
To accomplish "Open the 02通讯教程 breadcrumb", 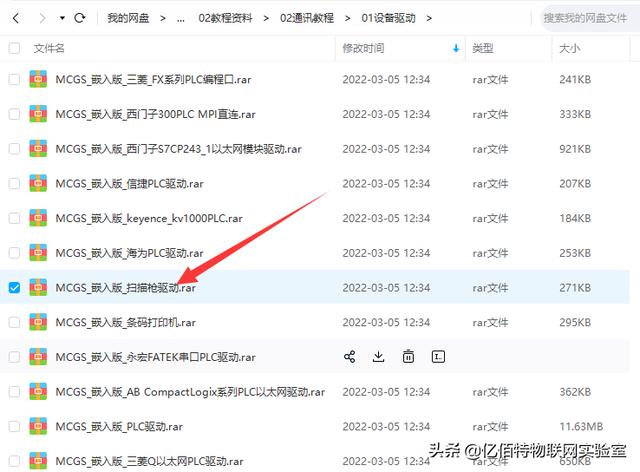I will 307,18.
